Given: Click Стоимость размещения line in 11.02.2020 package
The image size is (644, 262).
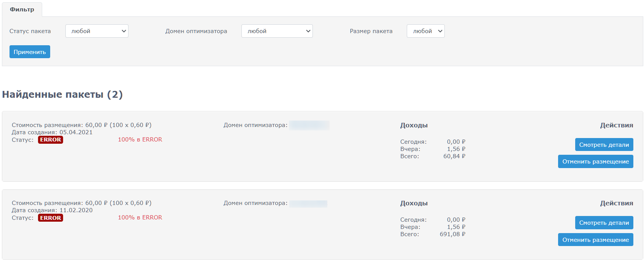Looking at the screenshot, I should click(81, 203).
